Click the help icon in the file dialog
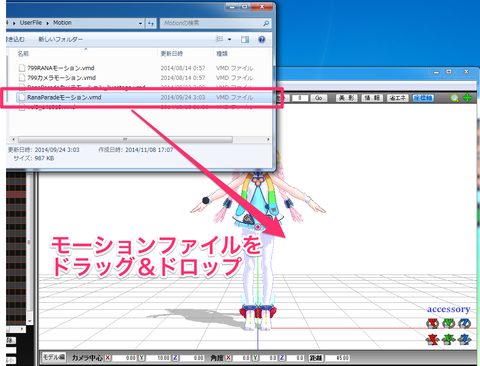 pyautogui.click(x=262, y=39)
